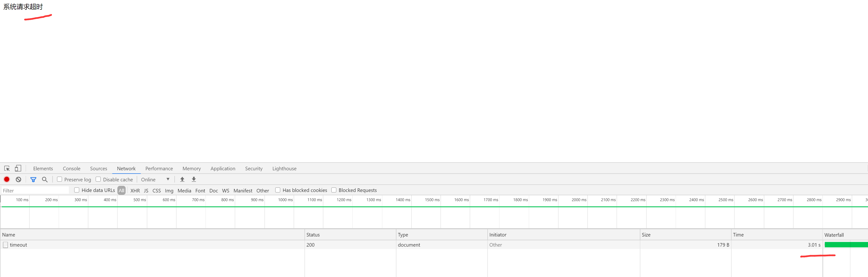Filter requests by XHR
The width and height of the screenshot is (868, 277).
[135, 191]
